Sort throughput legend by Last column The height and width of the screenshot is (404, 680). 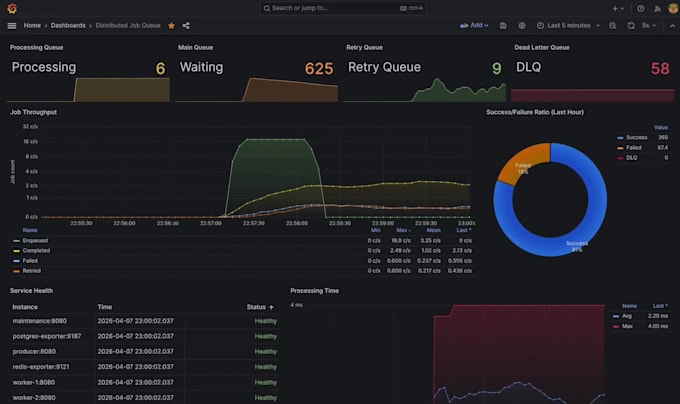(464, 230)
